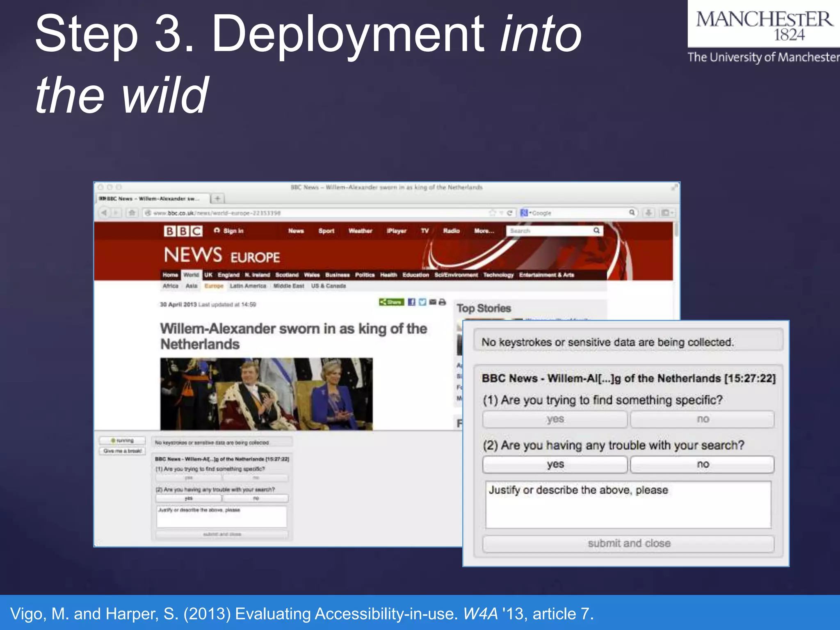The image size is (840, 630).
Task: Click the BBC logo
Action: (183, 231)
